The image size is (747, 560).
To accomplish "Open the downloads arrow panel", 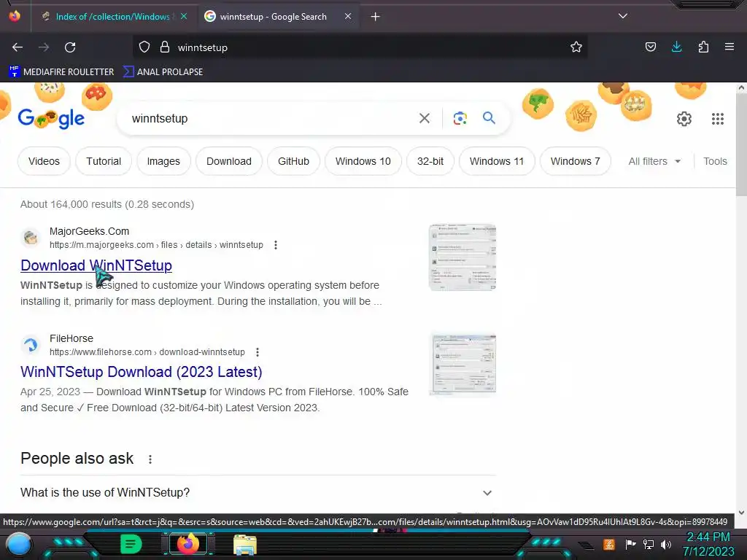I will coord(676,47).
